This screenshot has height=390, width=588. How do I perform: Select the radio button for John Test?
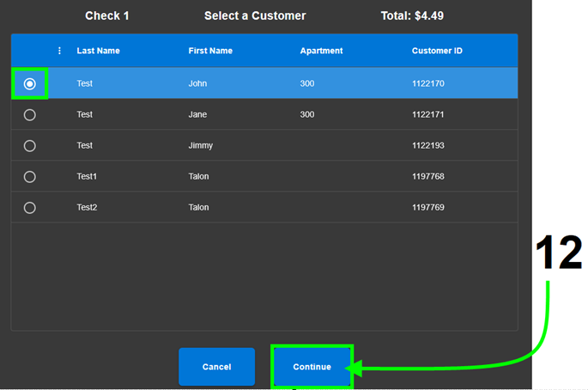(30, 83)
